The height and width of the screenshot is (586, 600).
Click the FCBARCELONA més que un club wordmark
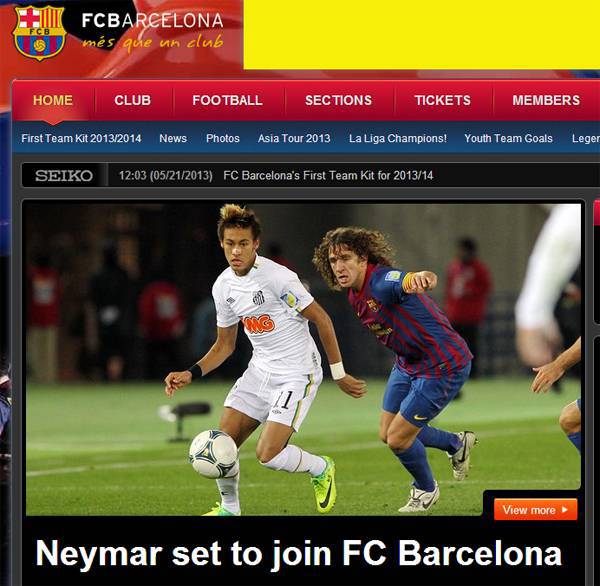[x=152, y=31]
